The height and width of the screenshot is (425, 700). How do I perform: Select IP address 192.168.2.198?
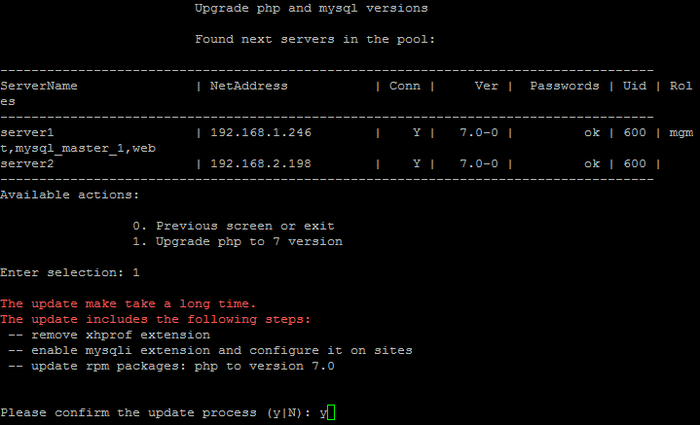[261, 164]
